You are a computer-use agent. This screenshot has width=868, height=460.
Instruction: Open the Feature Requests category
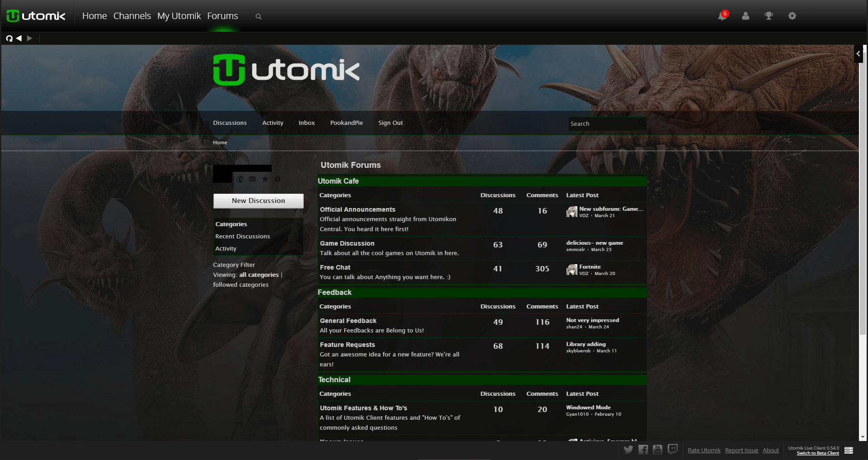click(347, 345)
